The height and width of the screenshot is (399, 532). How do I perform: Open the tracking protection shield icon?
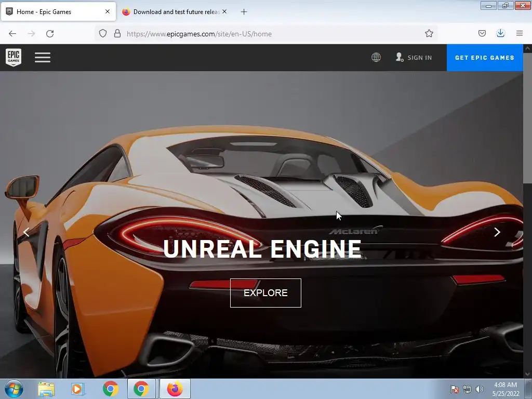point(103,34)
